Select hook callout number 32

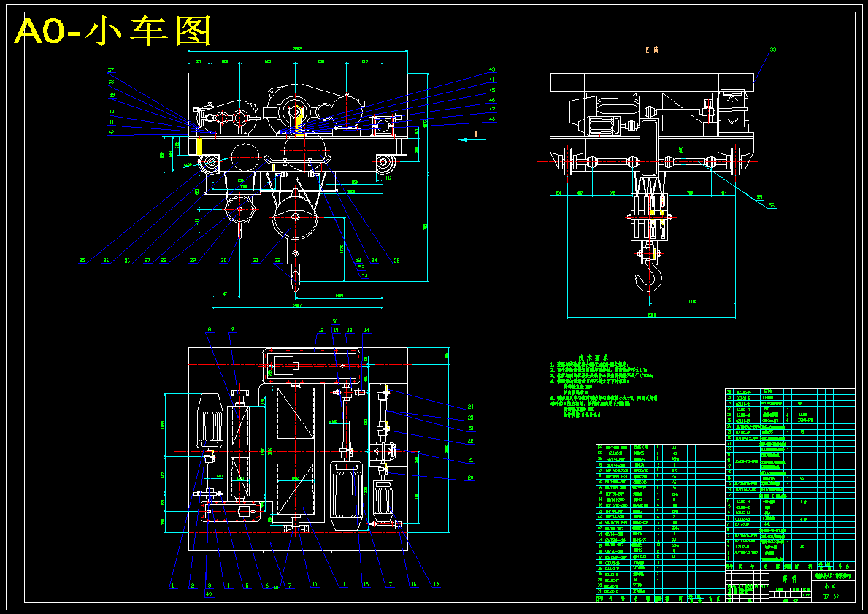(x=278, y=260)
